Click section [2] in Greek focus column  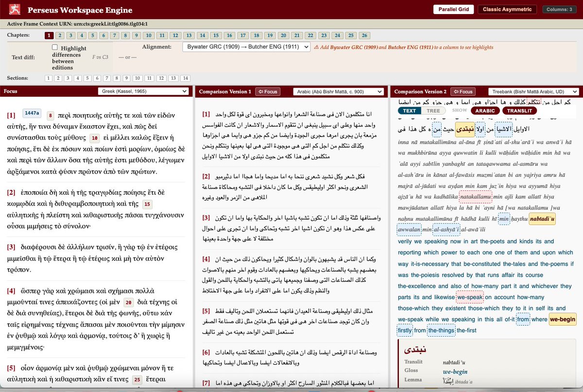tap(11, 193)
